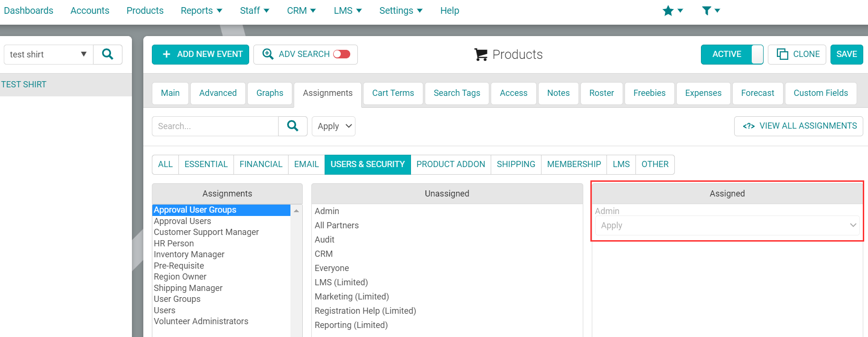
Task: Go to Dashboards in top navigation
Action: [28, 10]
